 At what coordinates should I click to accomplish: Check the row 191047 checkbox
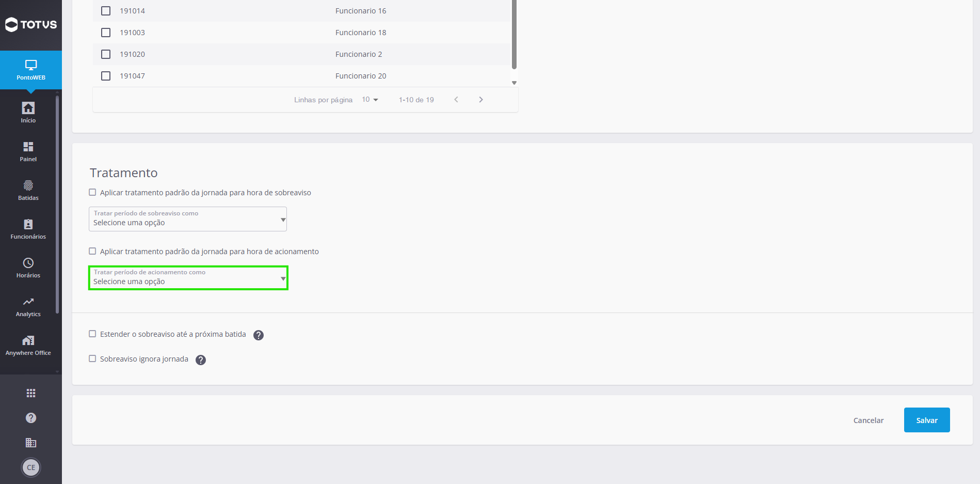click(x=106, y=76)
